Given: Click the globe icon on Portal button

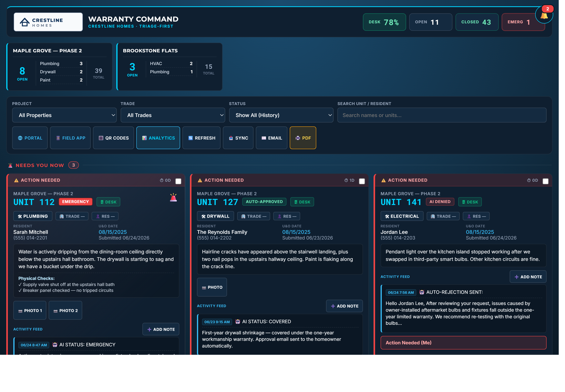Looking at the screenshot, I should pos(20,138).
